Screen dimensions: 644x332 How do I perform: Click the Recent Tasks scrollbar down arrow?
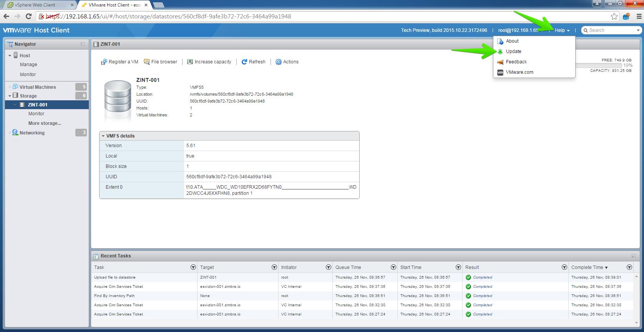coord(636,323)
